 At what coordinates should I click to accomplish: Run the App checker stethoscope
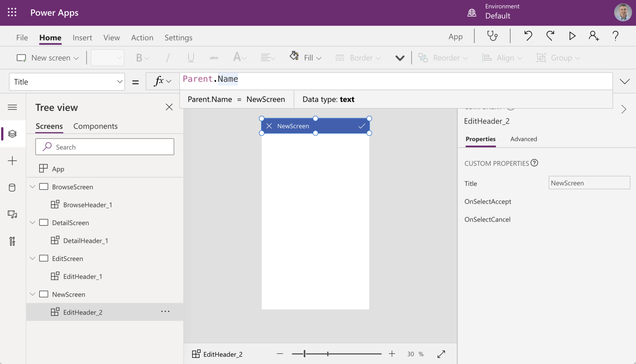pos(492,36)
